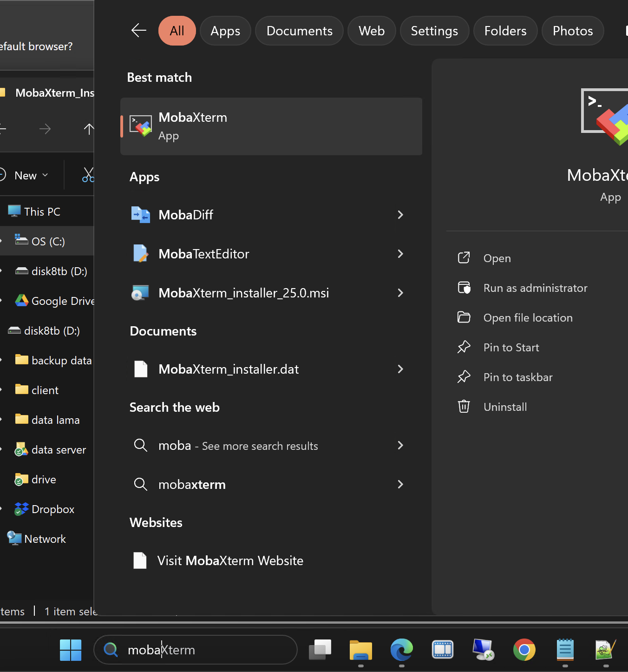Click the Cut scissors icon in File Explorer

click(x=88, y=175)
